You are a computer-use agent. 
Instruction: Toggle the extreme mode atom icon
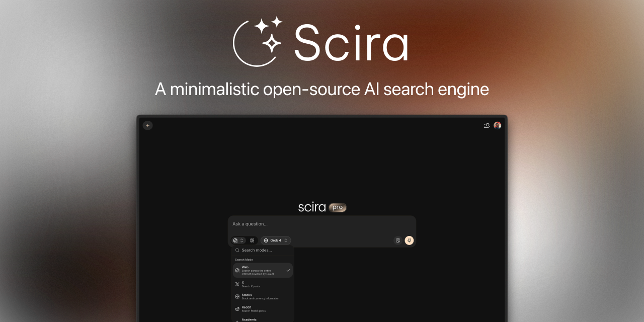[252, 240]
